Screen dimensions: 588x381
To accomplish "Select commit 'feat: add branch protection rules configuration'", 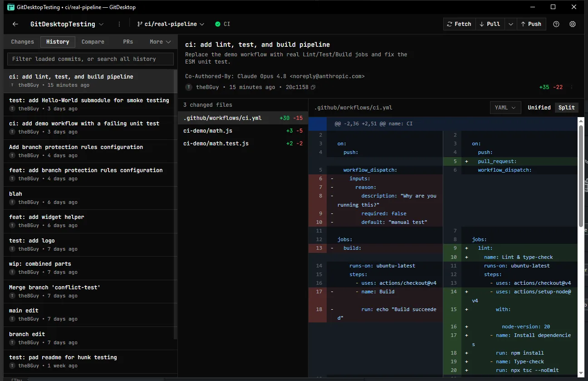I will coord(88,174).
